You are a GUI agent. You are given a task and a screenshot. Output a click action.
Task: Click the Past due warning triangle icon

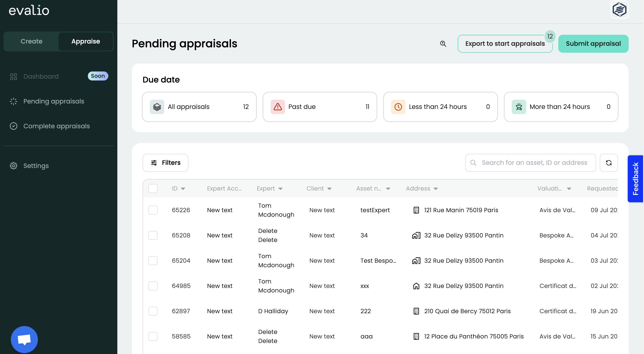point(278,107)
